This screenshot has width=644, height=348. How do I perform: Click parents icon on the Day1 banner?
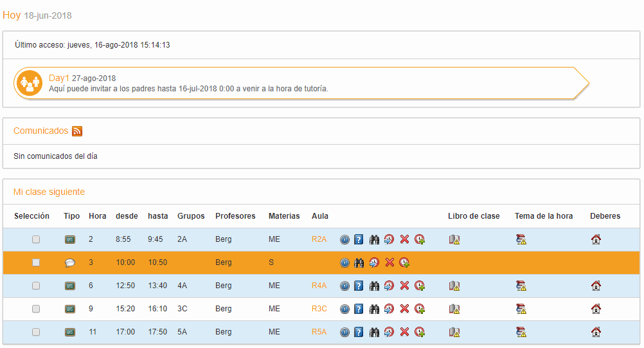(x=29, y=84)
